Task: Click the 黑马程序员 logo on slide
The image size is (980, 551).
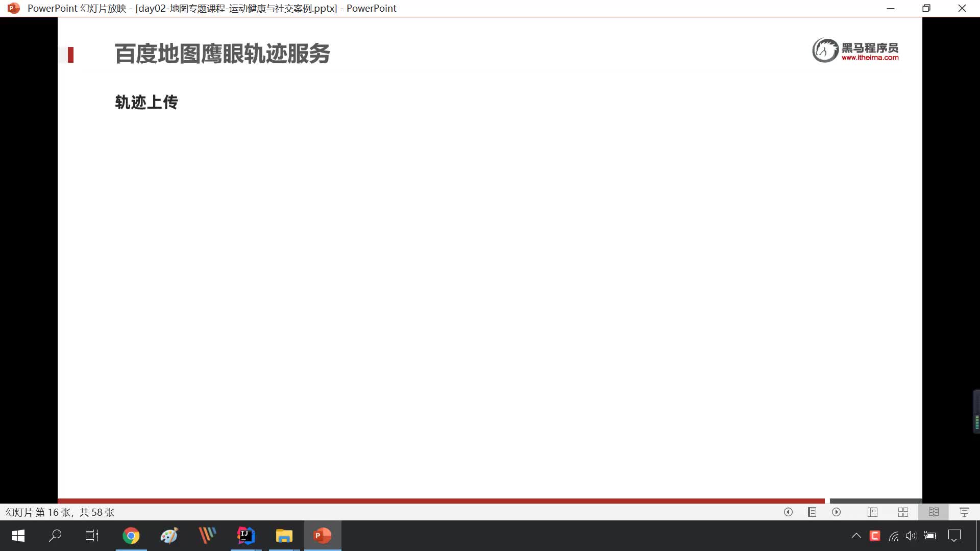Action: point(855,51)
